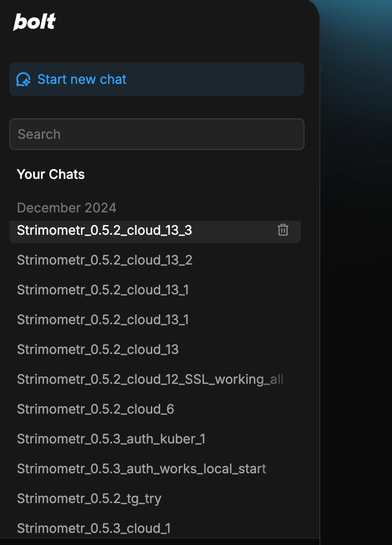Open the Strimometr_0.5.2_cloud_13_2 chat
The width and height of the screenshot is (392, 545).
pos(104,260)
